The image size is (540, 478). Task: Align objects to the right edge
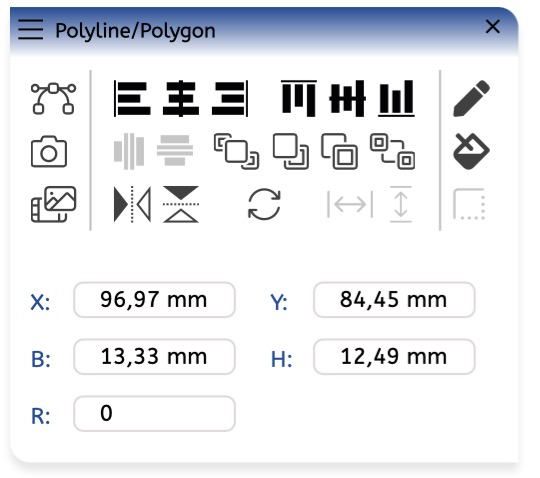click(x=230, y=98)
